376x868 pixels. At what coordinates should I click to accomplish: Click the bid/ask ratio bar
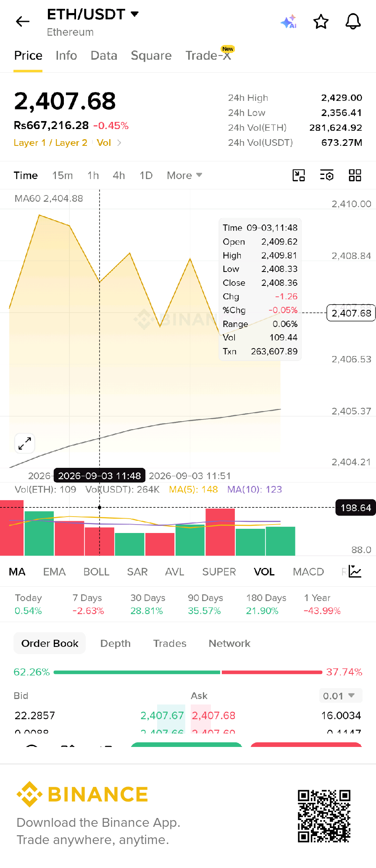click(188, 672)
